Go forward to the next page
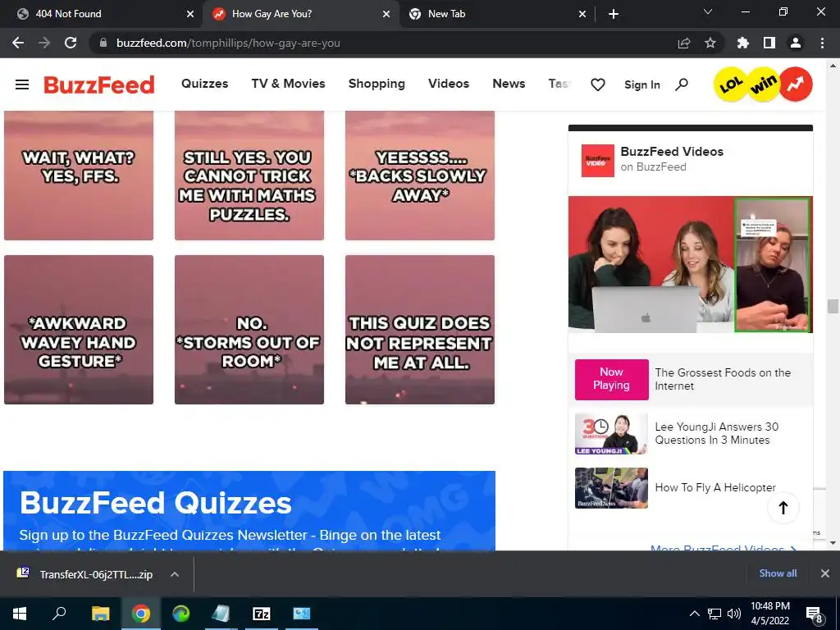840x630 pixels. 44,43
